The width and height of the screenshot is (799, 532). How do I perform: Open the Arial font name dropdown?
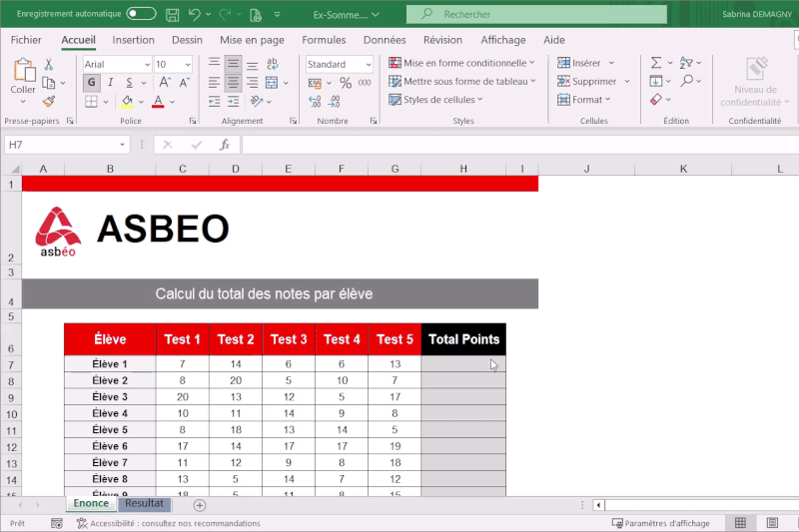(x=147, y=65)
